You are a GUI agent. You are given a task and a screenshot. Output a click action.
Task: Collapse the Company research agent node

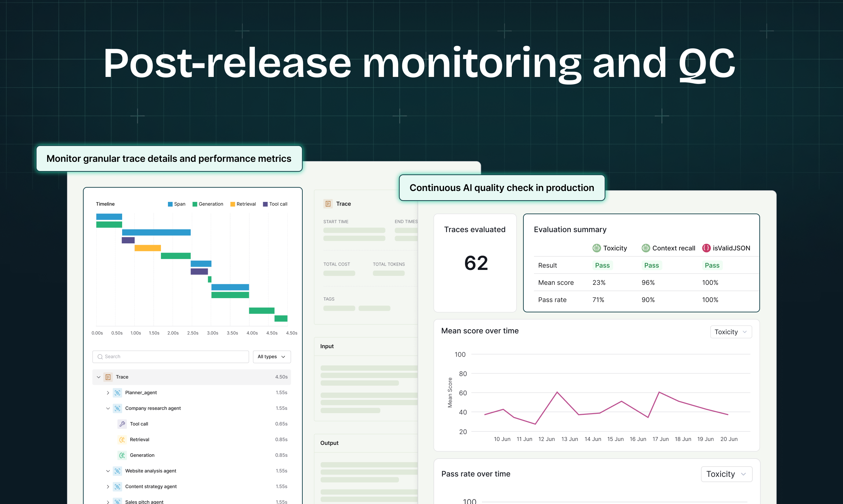(108, 408)
